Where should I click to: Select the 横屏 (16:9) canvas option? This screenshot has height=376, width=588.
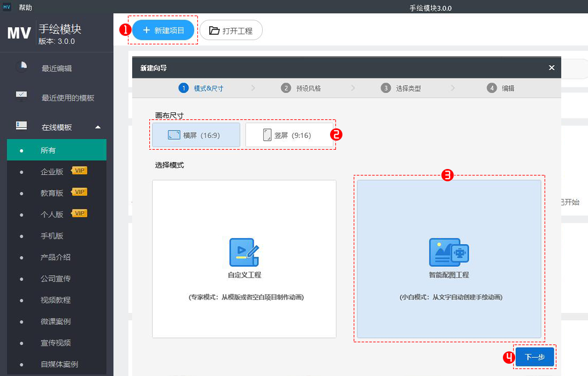click(195, 135)
